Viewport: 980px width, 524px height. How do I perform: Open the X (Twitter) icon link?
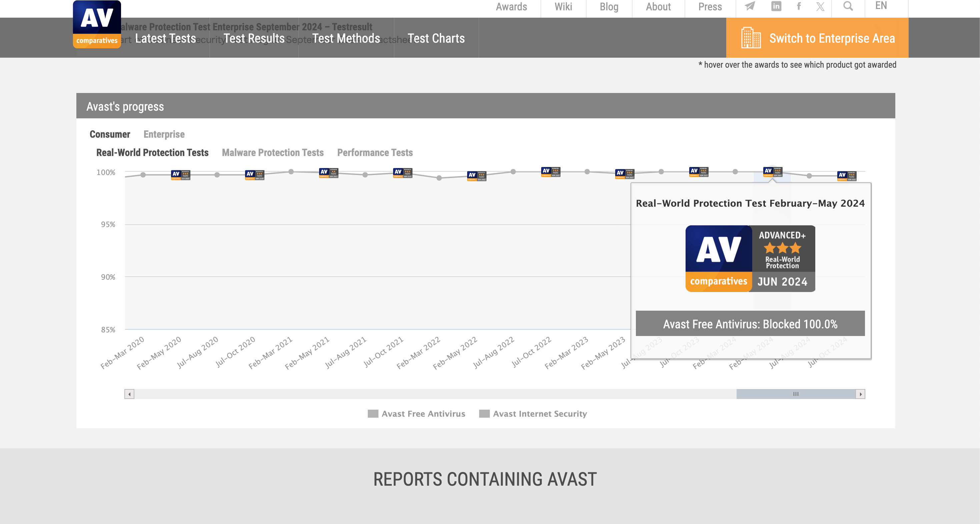point(820,6)
